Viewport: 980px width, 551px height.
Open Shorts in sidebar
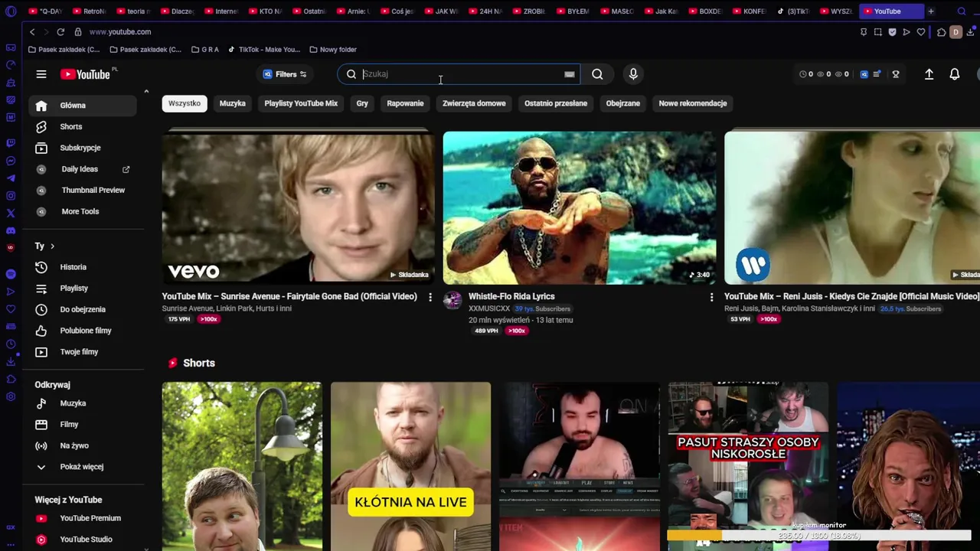(83, 126)
